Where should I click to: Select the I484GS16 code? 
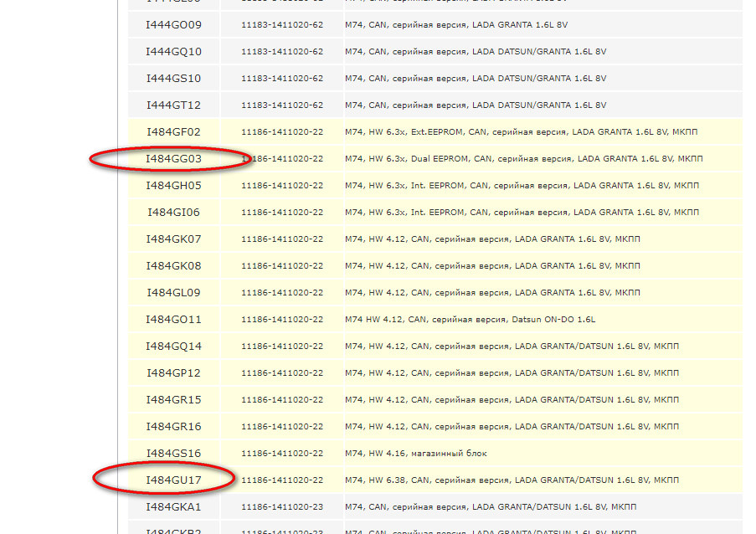[173, 454]
